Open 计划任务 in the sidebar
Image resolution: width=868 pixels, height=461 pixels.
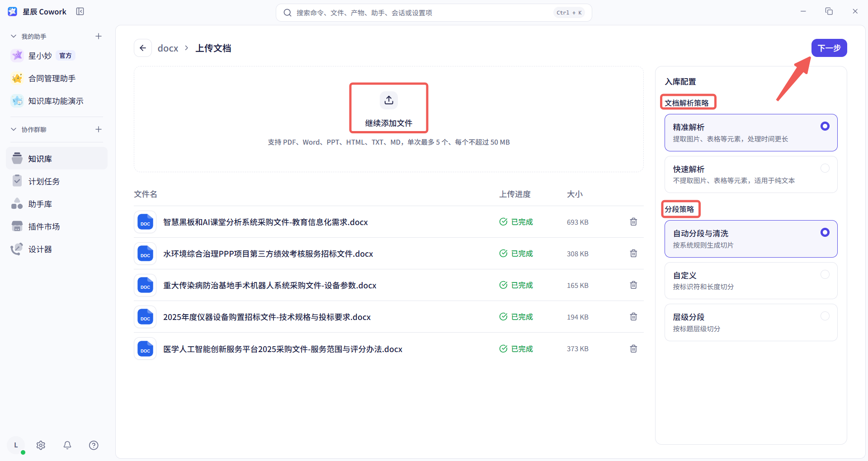57,181
